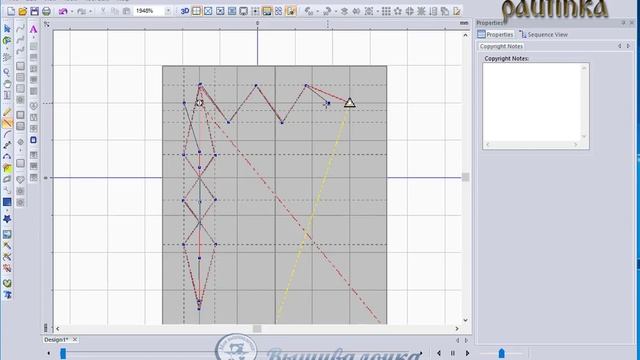Viewport: 640px width, 360px height.
Task: Click the zoom value field 1948%
Action: (149, 11)
